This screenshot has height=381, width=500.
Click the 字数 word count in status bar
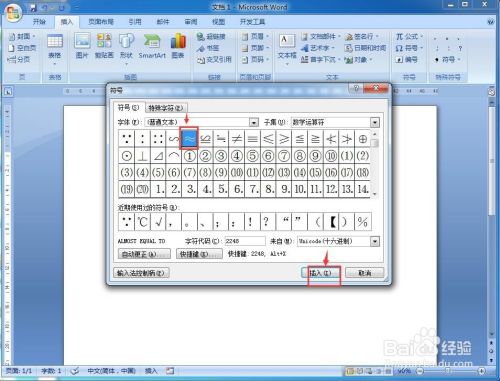pyautogui.click(x=51, y=371)
